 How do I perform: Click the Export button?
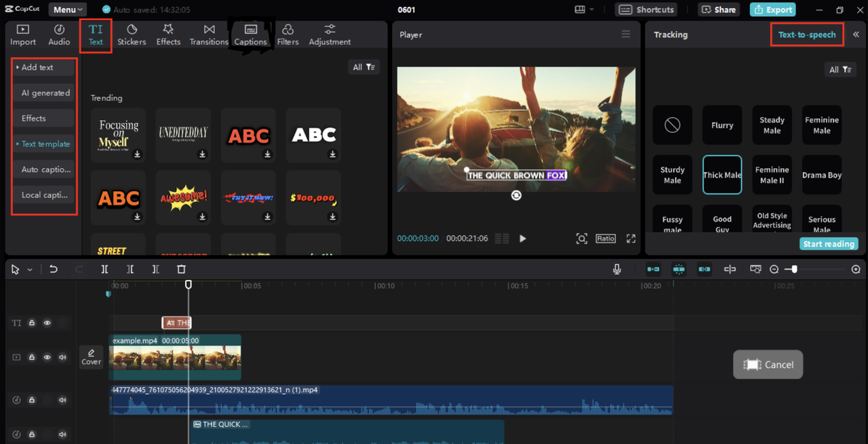(772, 9)
